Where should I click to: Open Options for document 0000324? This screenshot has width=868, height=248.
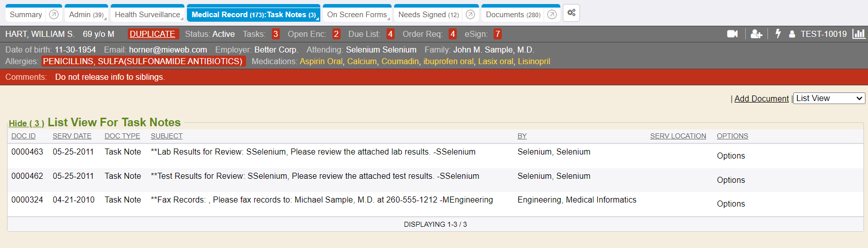pyautogui.click(x=731, y=204)
